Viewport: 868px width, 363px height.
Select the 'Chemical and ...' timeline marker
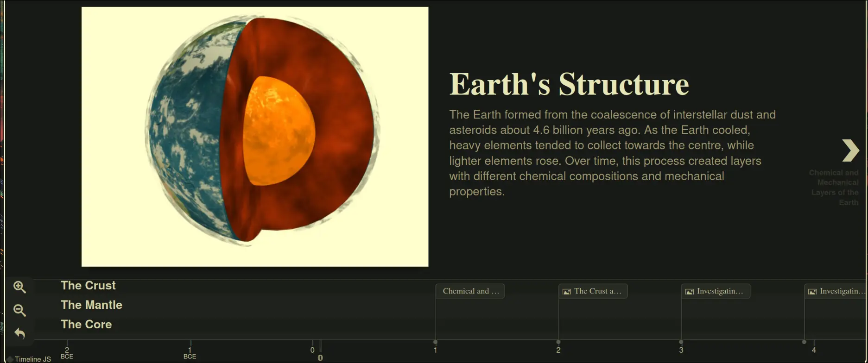tap(470, 291)
